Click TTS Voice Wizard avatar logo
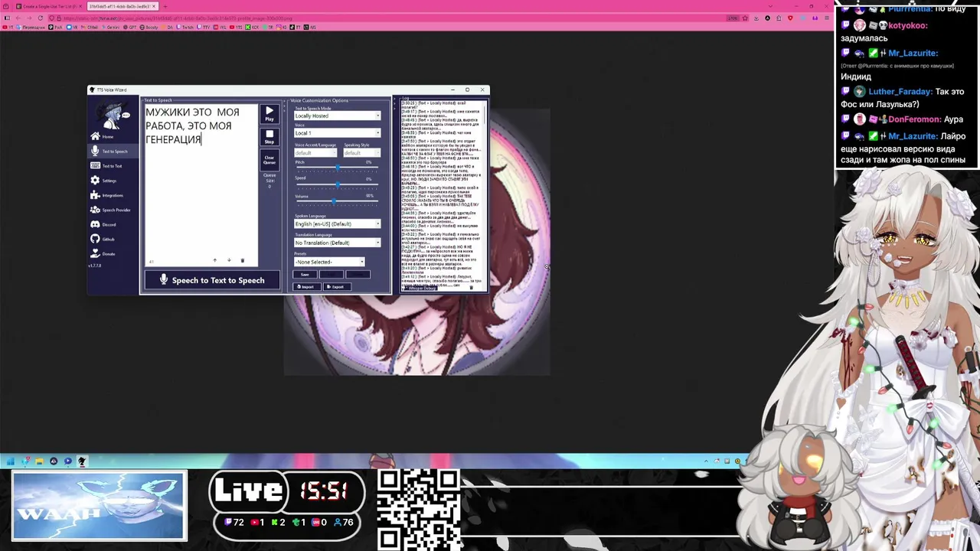The height and width of the screenshot is (551, 980). (x=113, y=112)
